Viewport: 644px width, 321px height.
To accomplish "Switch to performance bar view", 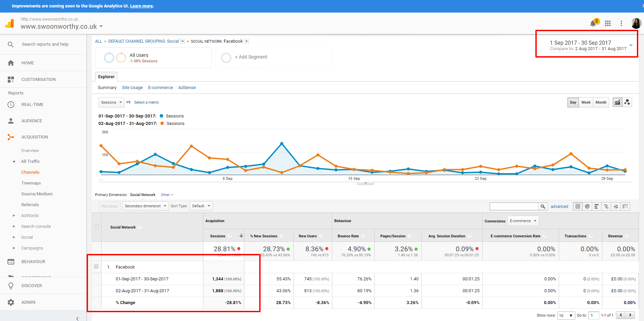I will coord(597,206).
